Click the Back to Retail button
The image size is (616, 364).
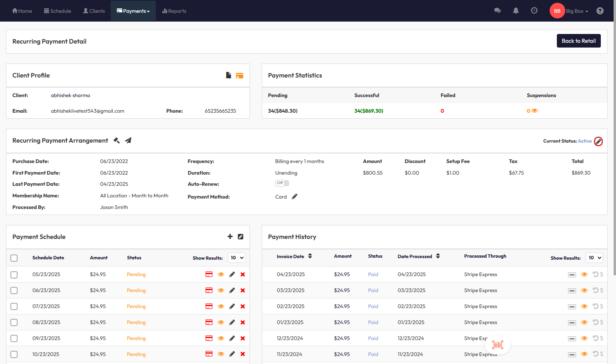click(578, 41)
